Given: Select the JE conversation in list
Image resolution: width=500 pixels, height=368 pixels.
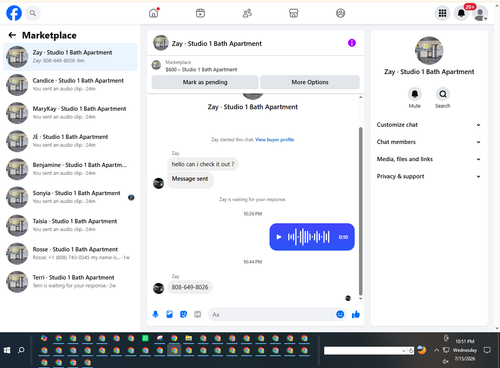Looking at the screenshot, I should tap(70, 141).
